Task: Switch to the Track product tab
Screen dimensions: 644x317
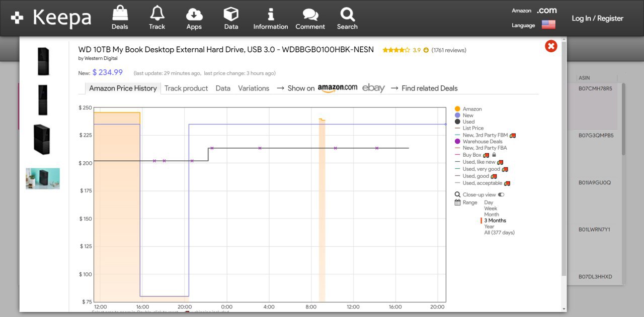Action: pos(186,88)
